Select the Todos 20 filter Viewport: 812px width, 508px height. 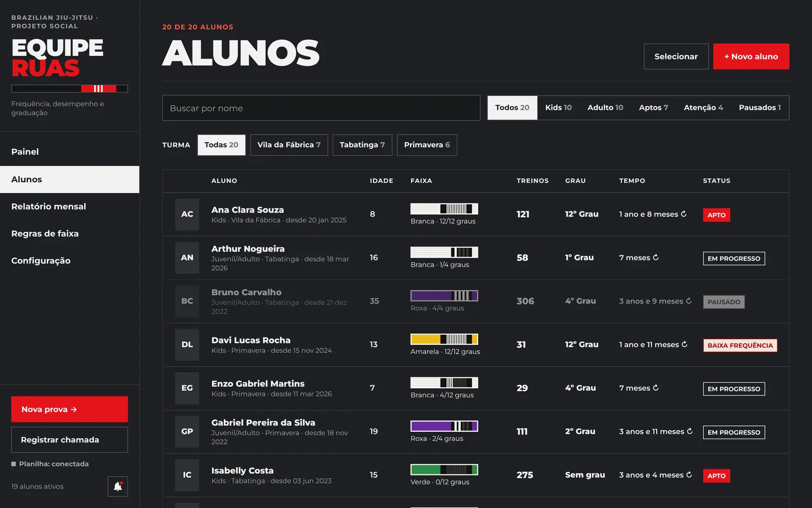click(x=512, y=108)
